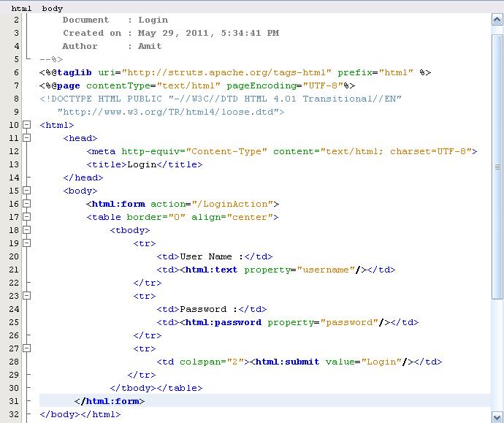Click the "Document : Login" comment line
The height and width of the screenshot is (423, 504).
115,20
